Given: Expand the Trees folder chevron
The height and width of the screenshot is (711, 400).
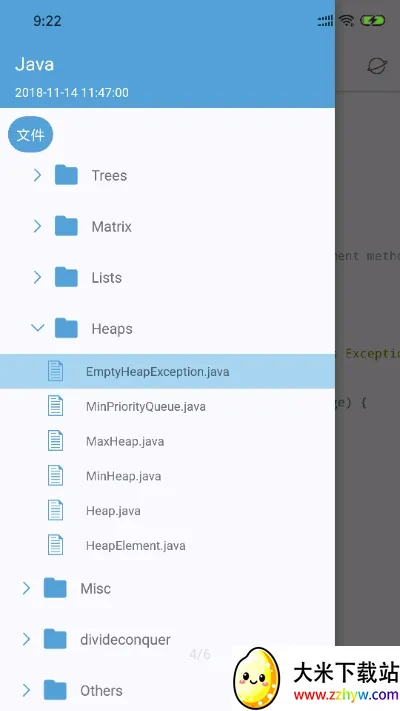Looking at the screenshot, I should click(x=37, y=175).
